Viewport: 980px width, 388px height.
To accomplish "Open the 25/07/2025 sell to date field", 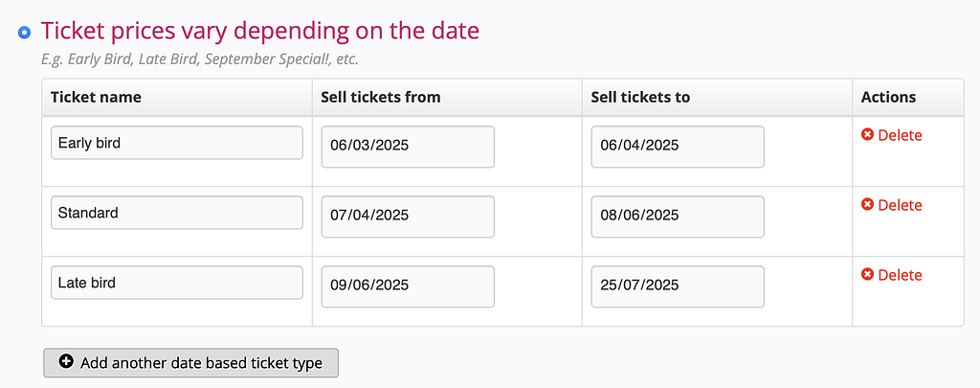I will (678, 286).
